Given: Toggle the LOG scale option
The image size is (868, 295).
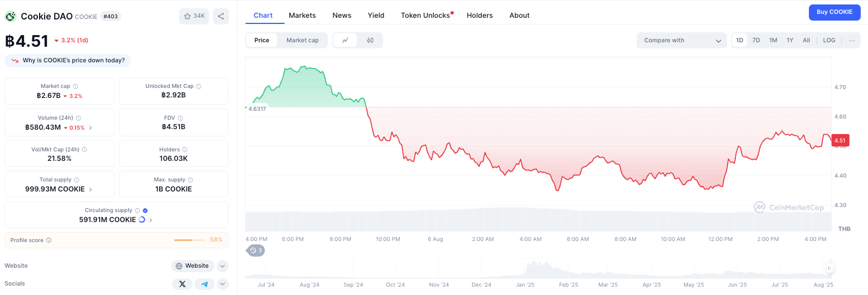Looking at the screenshot, I should pyautogui.click(x=829, y=40).
